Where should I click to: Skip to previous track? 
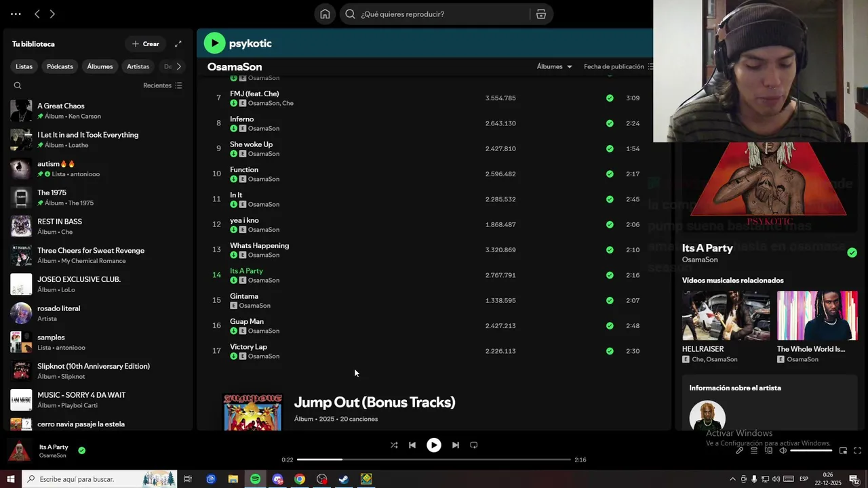412,445
